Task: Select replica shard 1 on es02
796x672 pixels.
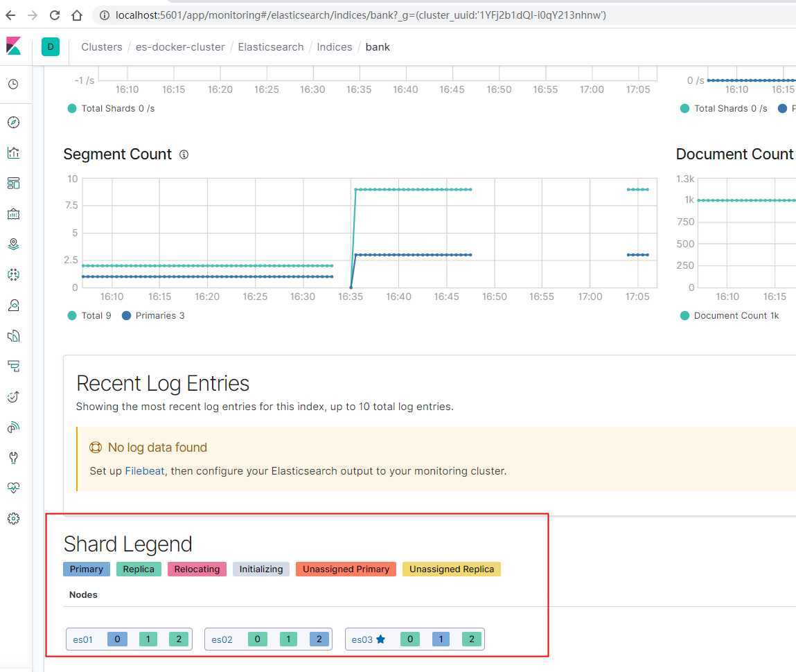Action: [288, 639]
